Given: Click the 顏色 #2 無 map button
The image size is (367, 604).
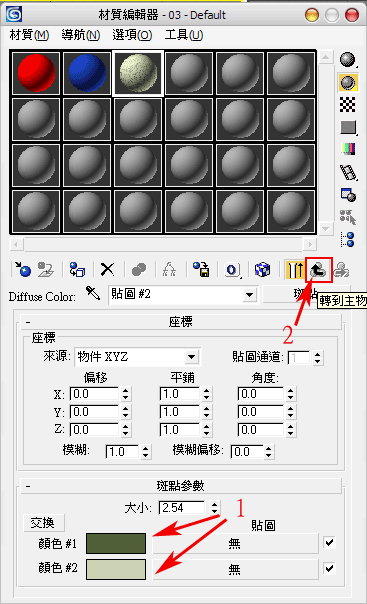Looking at the screenshot, I should tap(235, 569).
